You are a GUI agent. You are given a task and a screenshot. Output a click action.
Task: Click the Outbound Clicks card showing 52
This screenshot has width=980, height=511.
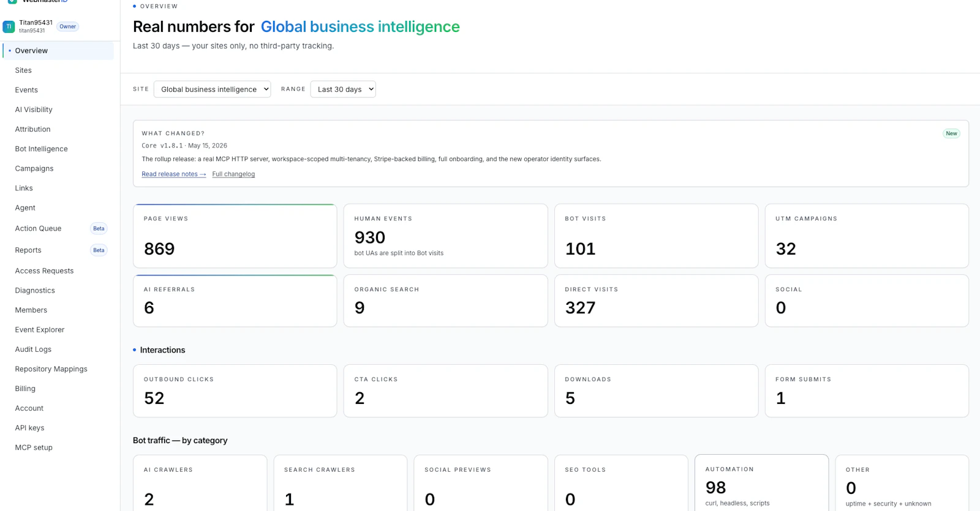[235, 391]
